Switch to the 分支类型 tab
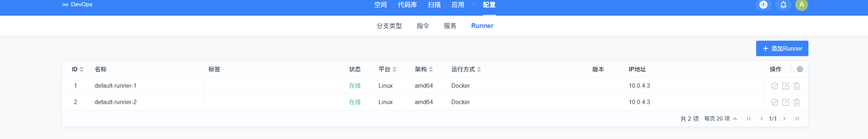Screen dimensions: 868x139 [389, 26]
